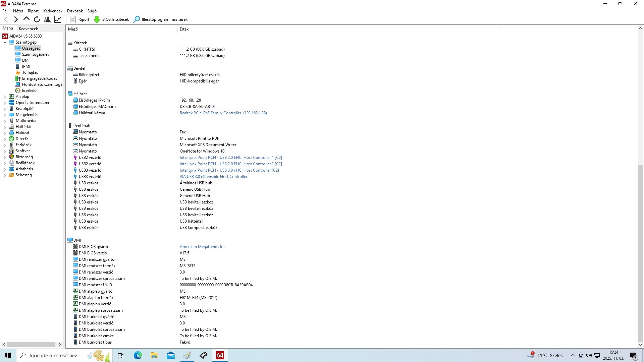The height and width of the screenshot is (362, 644).
Task: Click the up-level arrow icon
Action: tap(26, 19)
